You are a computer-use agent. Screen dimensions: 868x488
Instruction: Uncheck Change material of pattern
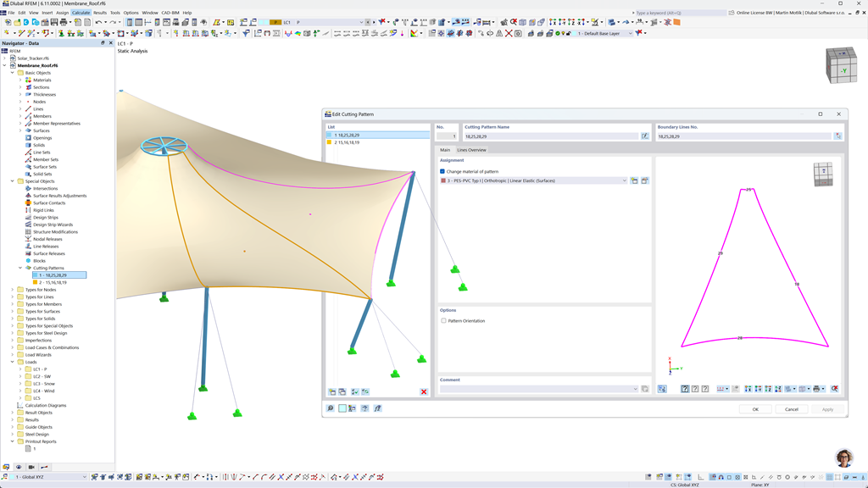point(442,172)
